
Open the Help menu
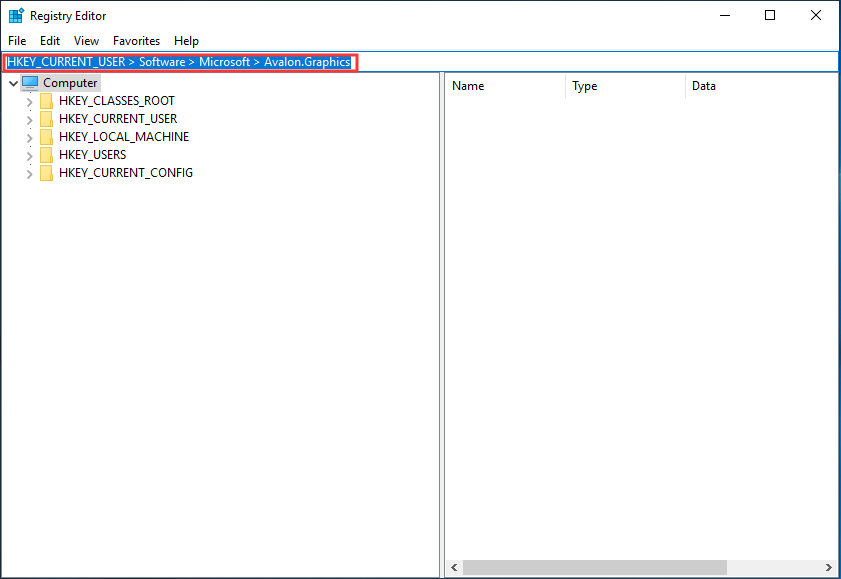186,41
